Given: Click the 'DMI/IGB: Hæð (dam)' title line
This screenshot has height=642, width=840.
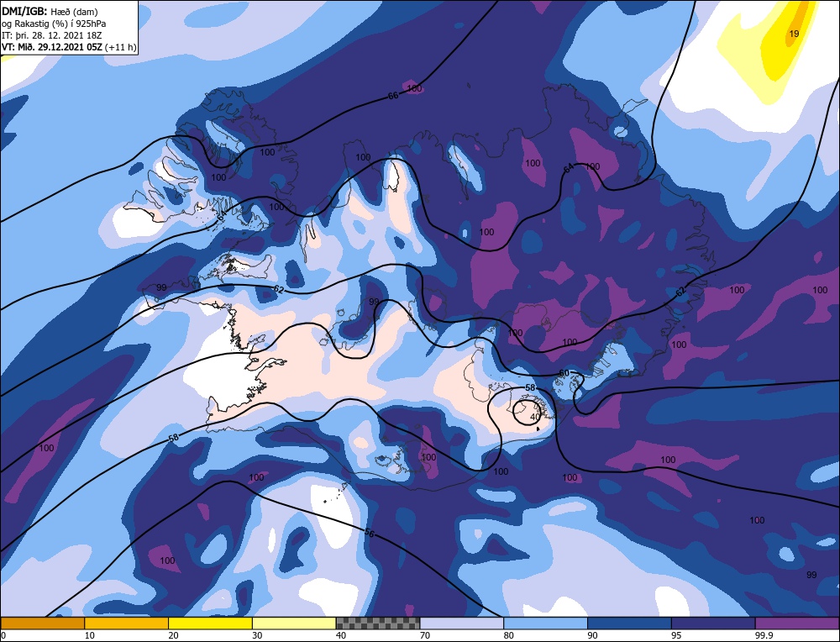Looking at the screenshot, I should tap(50, 11).
